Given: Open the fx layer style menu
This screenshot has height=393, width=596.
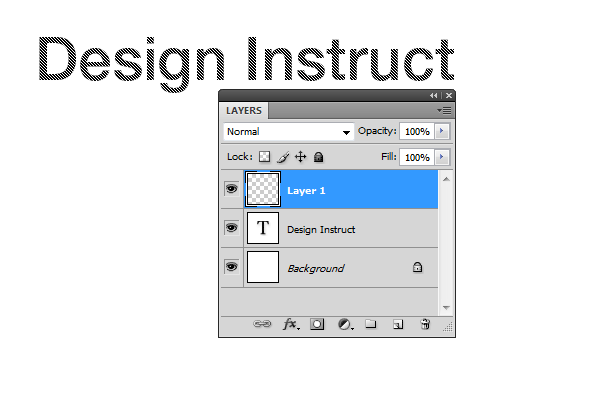Looking at the screenshot, I should coord(291,324).
